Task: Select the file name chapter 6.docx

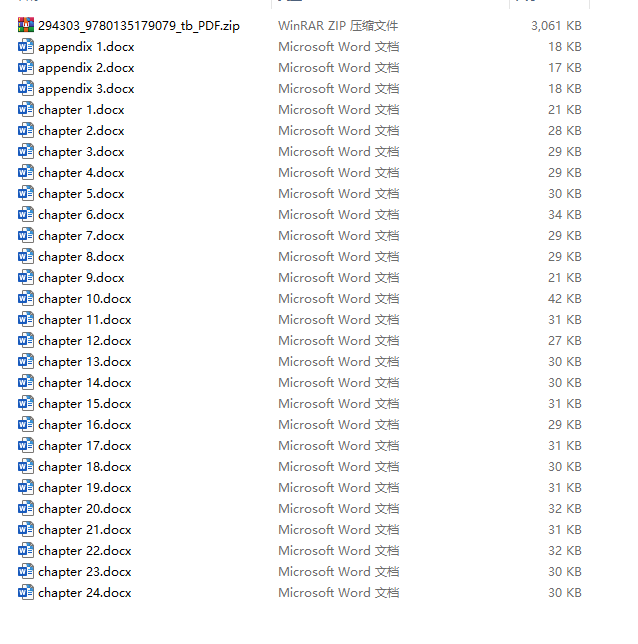Action: pos(81,215)
